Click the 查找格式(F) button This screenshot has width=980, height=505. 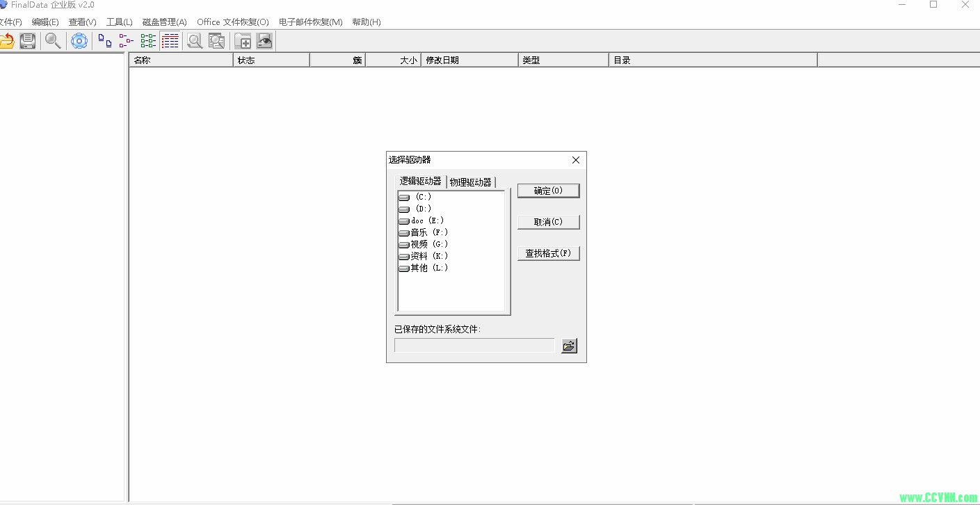[x=548, y=253]
